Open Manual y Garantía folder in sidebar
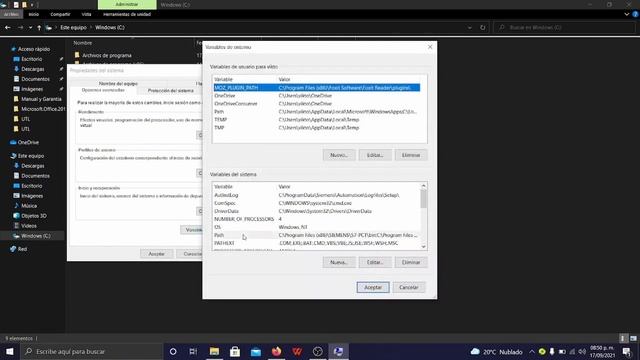Viewport: 640px width, 360px height. click(41, 99)
